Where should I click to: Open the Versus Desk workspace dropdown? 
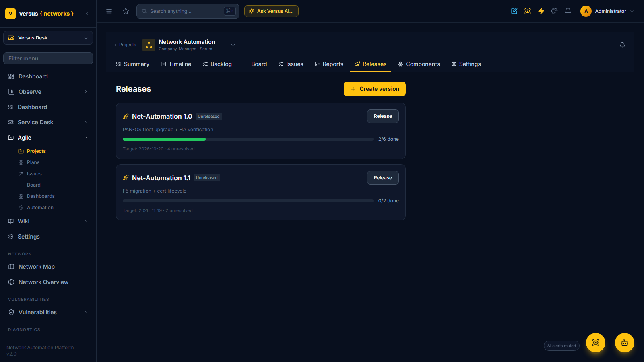click(48, 38)
